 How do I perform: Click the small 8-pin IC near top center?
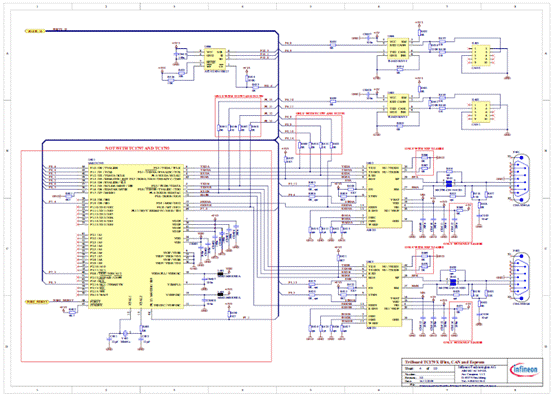215,59
